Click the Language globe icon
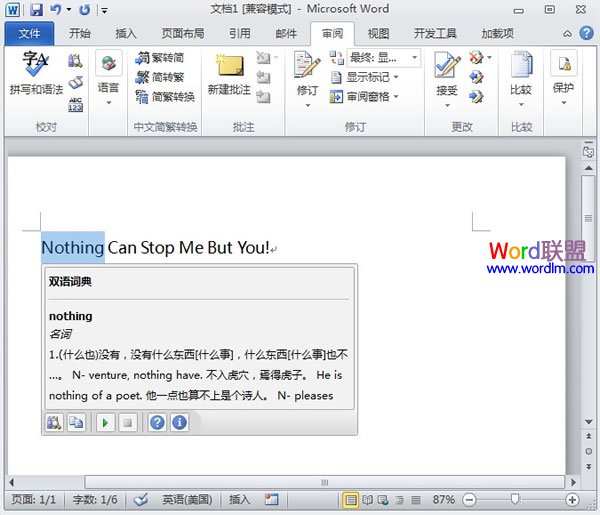Viewport: 600px width, 515px height. point(109,63)
